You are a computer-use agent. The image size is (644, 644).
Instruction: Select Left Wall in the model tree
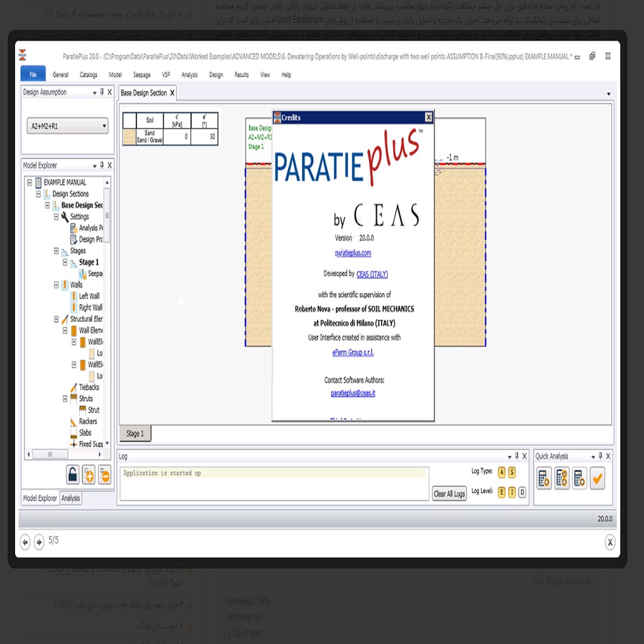tap(89, 296)
